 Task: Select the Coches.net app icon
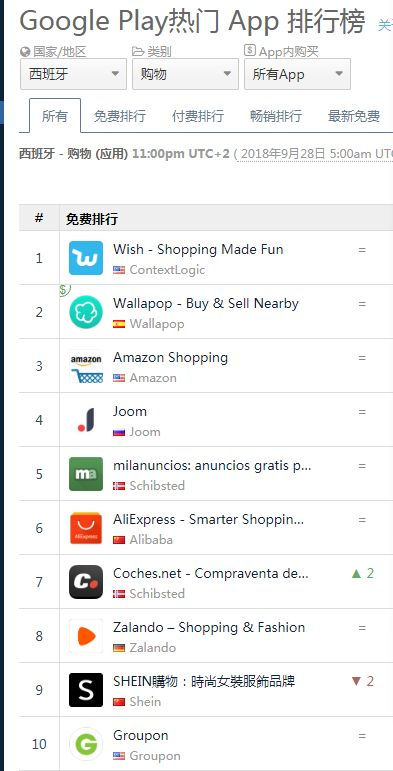coord(86,582)
